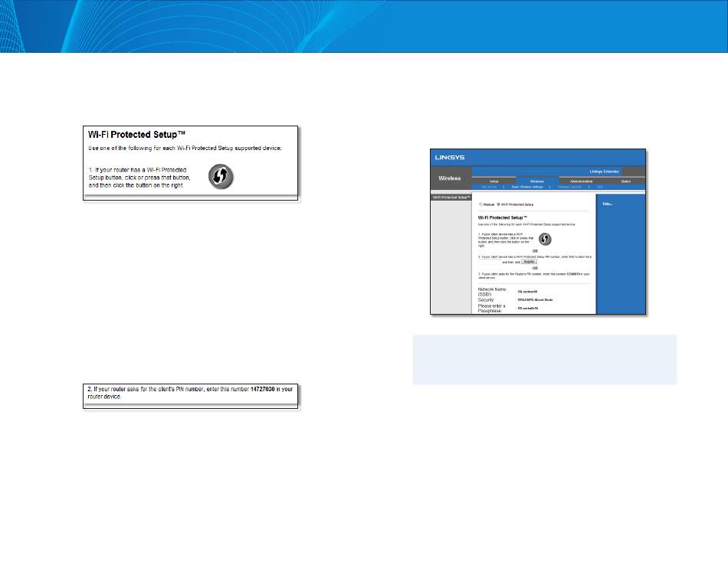Click the Wi-Fi Protected Setup sidebar heading

click(x=451, y=198)
